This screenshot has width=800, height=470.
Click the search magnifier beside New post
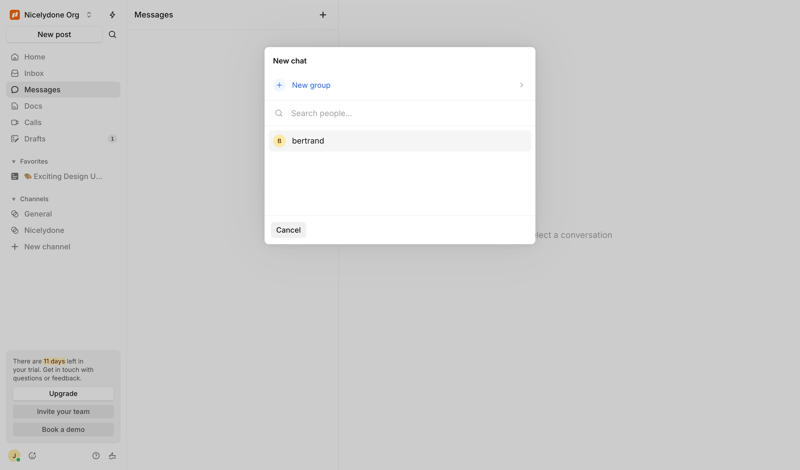[x=112, y=35]
